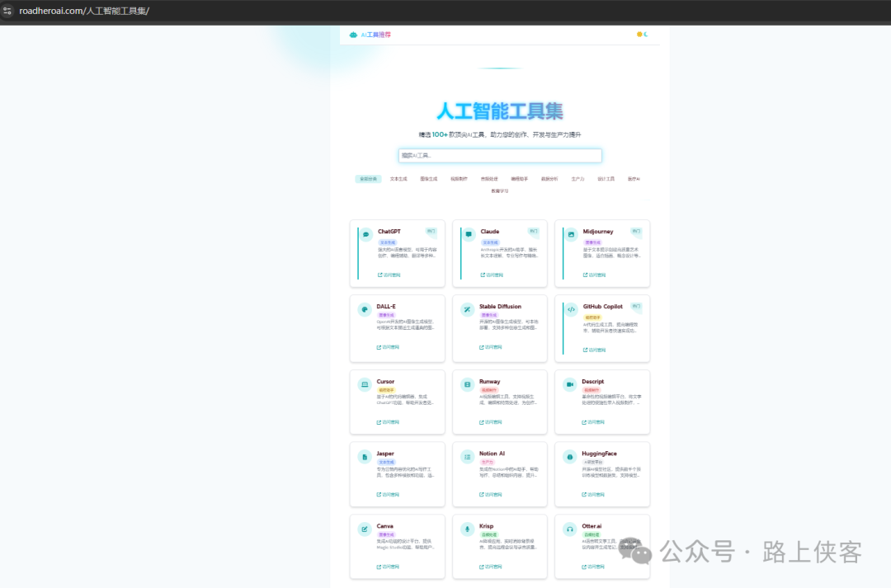This screenshot has height=588, width=891.
Task: Click the Stable Diffusion card title
Action: tap(500, 306)
